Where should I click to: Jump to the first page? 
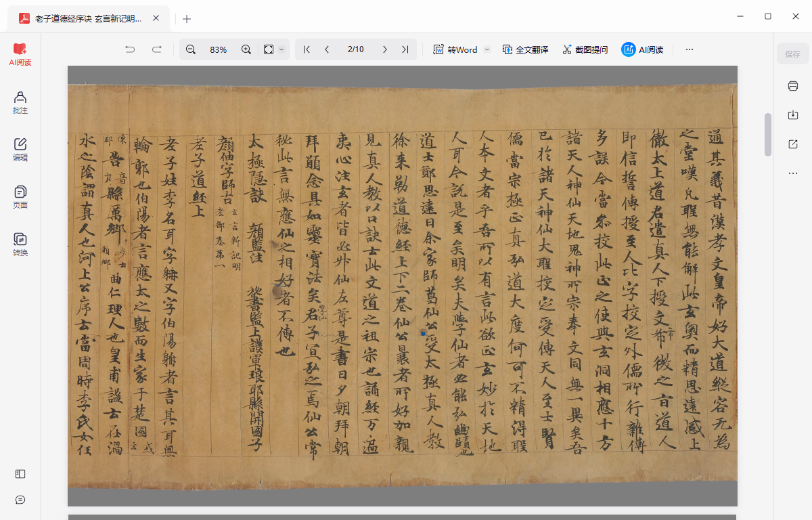[307, 49]
